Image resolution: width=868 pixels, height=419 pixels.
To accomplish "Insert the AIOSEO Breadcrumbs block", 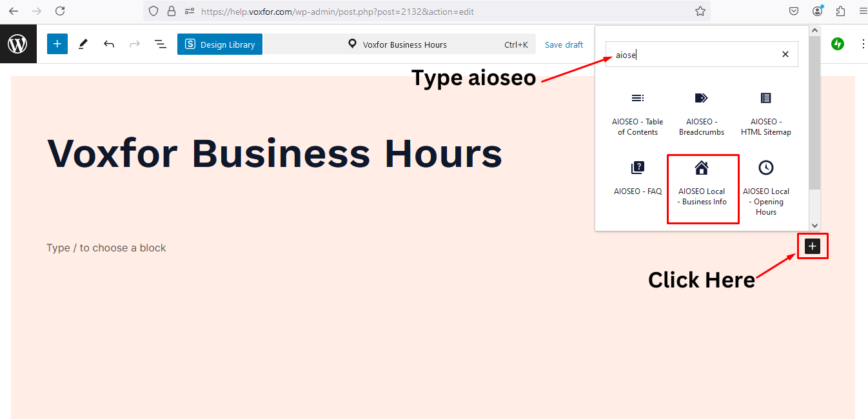I will coord(701,113).
